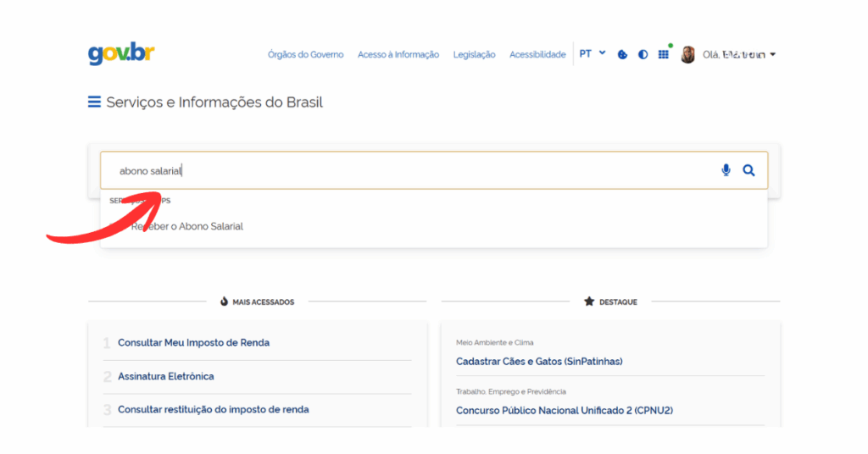The height and width of the screenshot is (454, 868).
Task: Click the magnifying glass search icon
Action: pos(748,170)
